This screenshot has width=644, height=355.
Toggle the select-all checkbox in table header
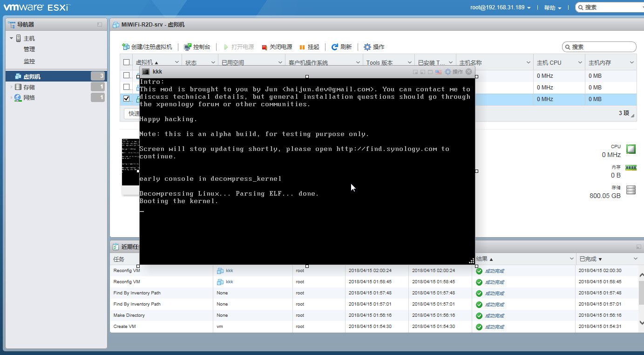point(127,62)
